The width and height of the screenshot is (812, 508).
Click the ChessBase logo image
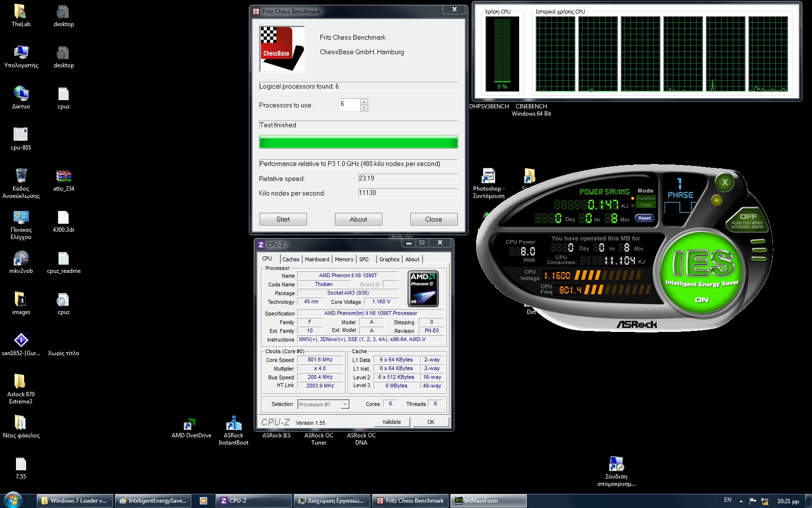point(282,49)
